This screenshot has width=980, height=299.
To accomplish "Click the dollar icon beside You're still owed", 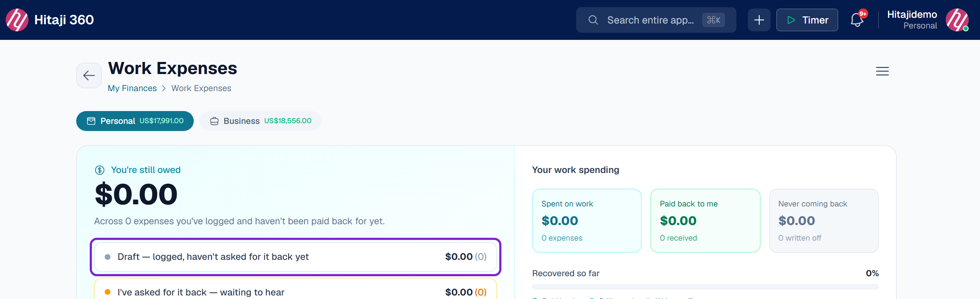I will point(100,170).
